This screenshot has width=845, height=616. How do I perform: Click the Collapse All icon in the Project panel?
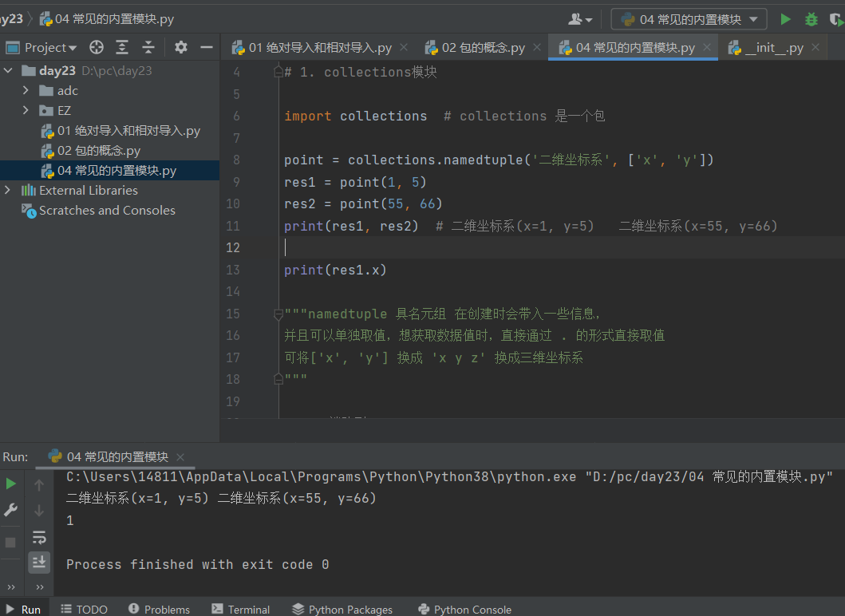coord(148,47)
